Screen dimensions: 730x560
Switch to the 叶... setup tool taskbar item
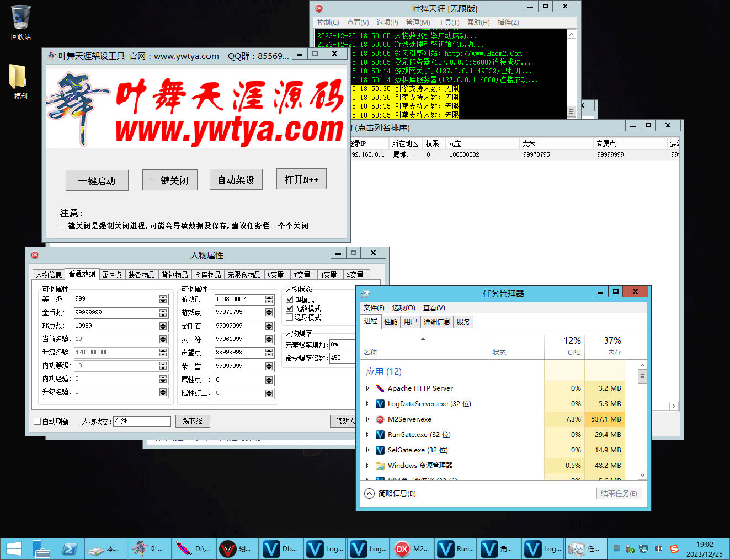[x=150, y=549]
